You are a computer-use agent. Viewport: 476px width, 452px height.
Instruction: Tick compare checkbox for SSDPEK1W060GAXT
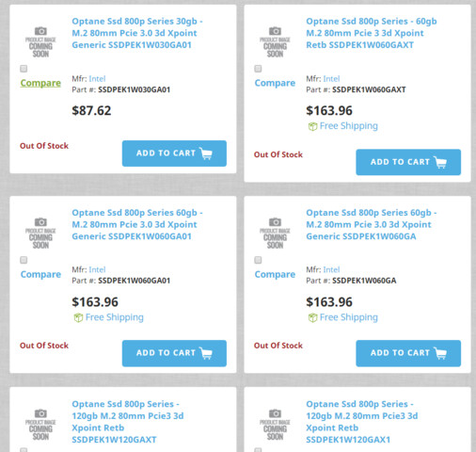coord(258,69)
